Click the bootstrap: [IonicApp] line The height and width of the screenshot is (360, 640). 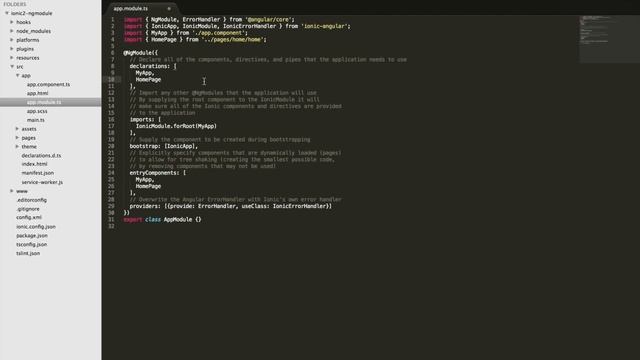[164, 146]
